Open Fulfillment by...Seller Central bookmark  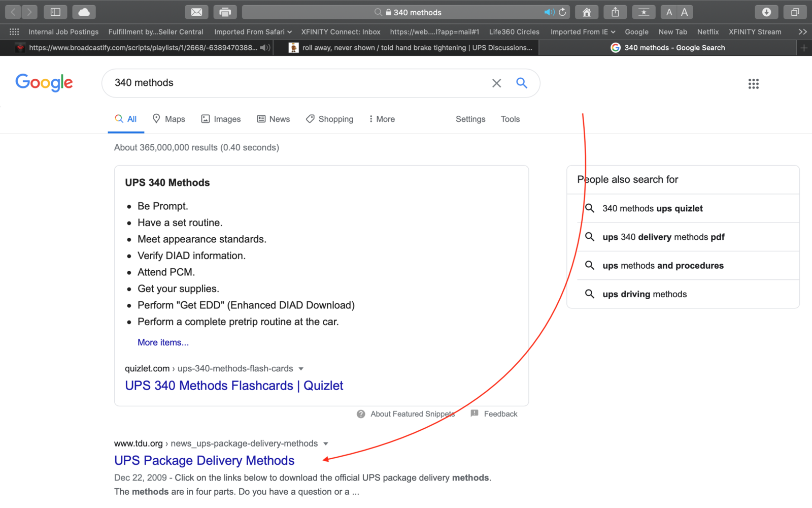pos(156,31)
